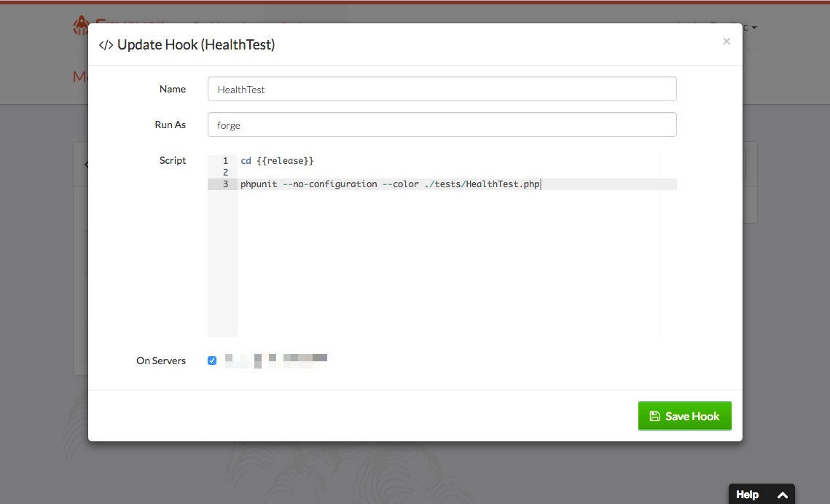Click the code icon beside Update Hook title
This screenshot has width=830, height=504.
[106, 45]
